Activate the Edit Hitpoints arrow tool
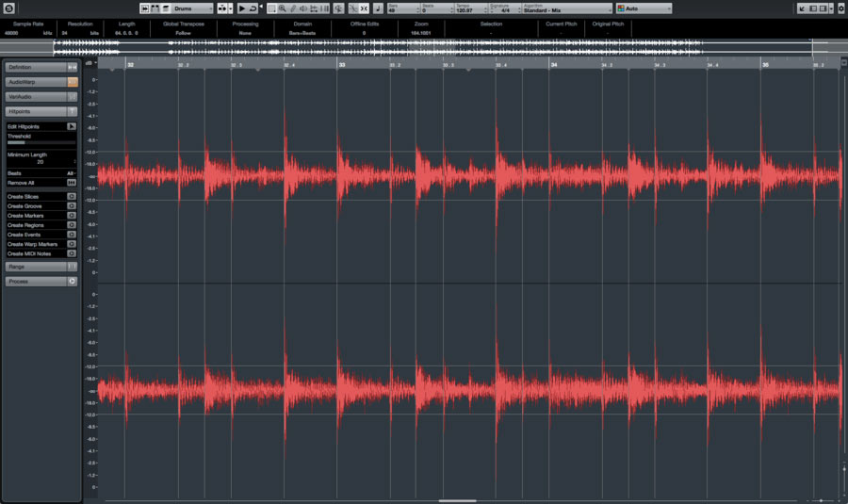Image resolution: width=848 pixels, height=504 pixels. pyautogui.click(x=72, y=126)
